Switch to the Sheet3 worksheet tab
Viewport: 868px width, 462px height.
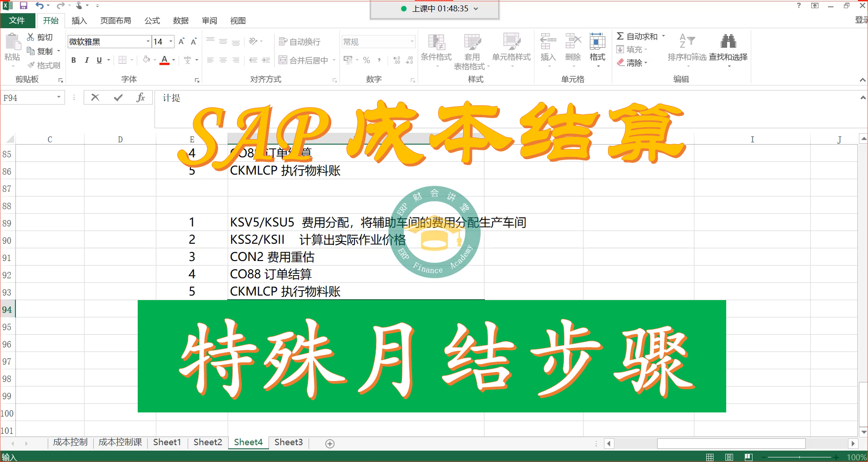288,442
